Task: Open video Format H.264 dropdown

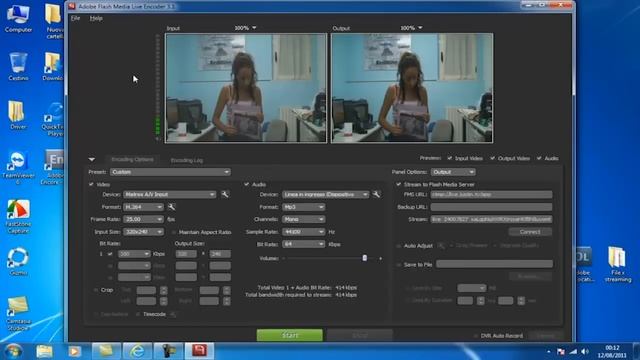Action: (143, 207)
